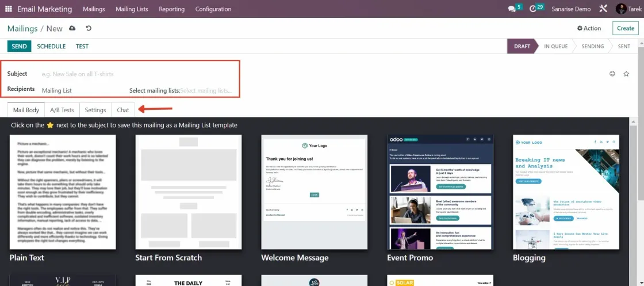Choose the SOLAR template thumbnail
The width and height of the screenshot is (644, 286).
[440, 281]
